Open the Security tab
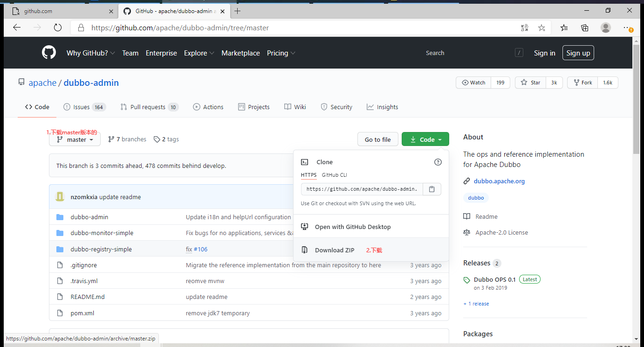The image size is (644, 347). pos(336,107)
